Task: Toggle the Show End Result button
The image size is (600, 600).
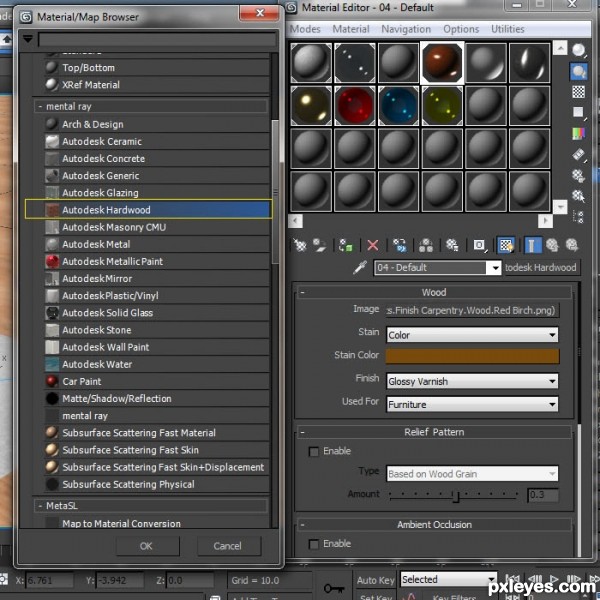Action: (532, 245)
